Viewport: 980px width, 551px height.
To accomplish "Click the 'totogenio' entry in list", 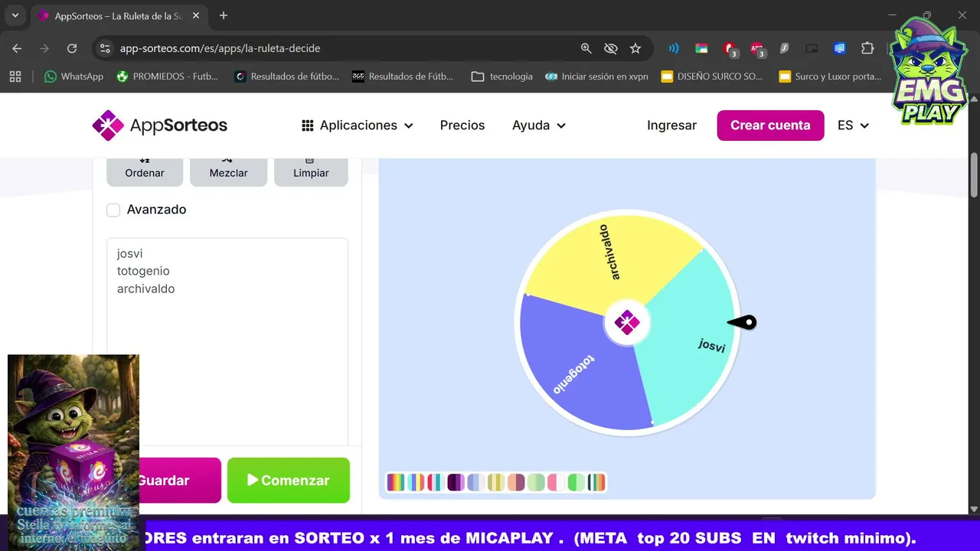I will [143, 271].
